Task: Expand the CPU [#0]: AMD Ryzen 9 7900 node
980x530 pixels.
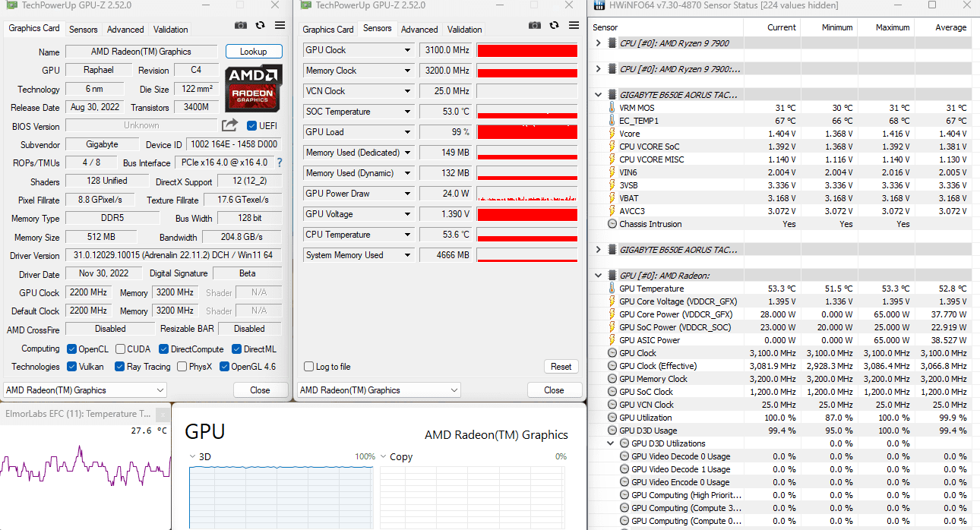Action: [599, 43]
